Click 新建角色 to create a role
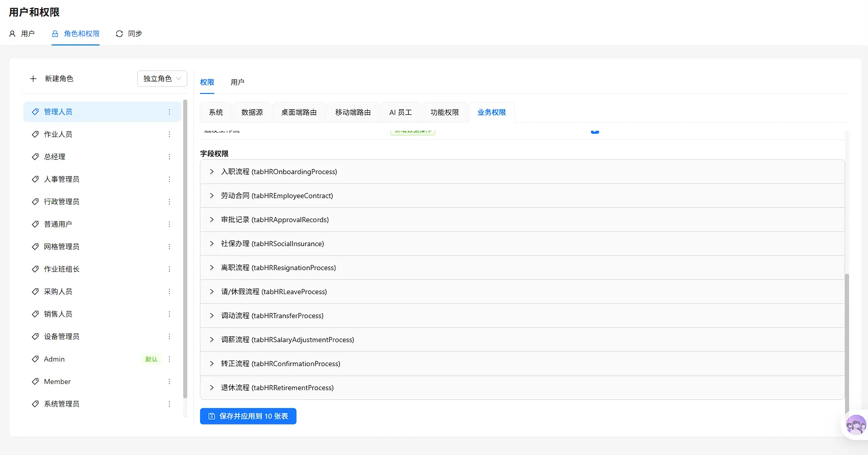 coord(52,79)
